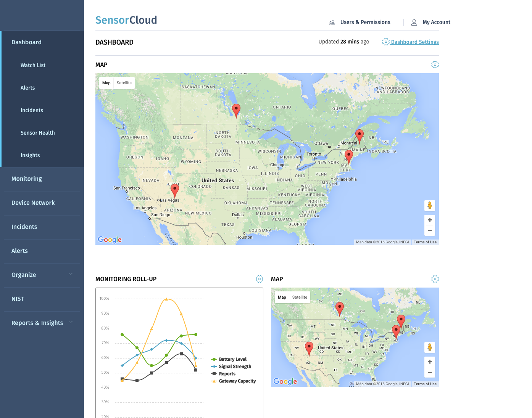
Task: Click the Maine-area marker near ME on small map
Action: click(x=396, y=332)
